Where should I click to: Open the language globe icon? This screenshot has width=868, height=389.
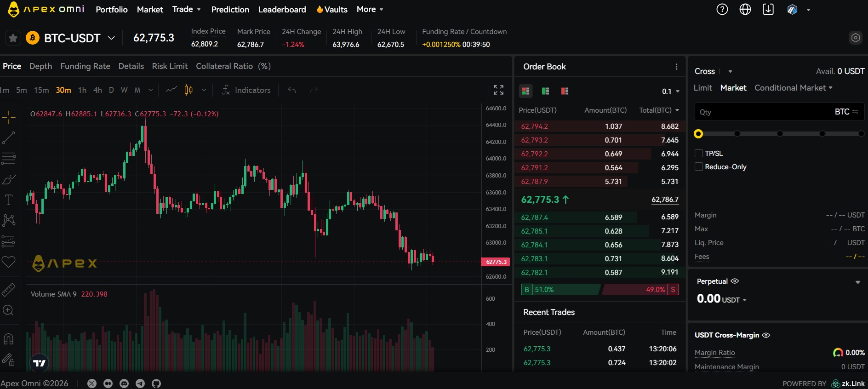tap(745, 9)
